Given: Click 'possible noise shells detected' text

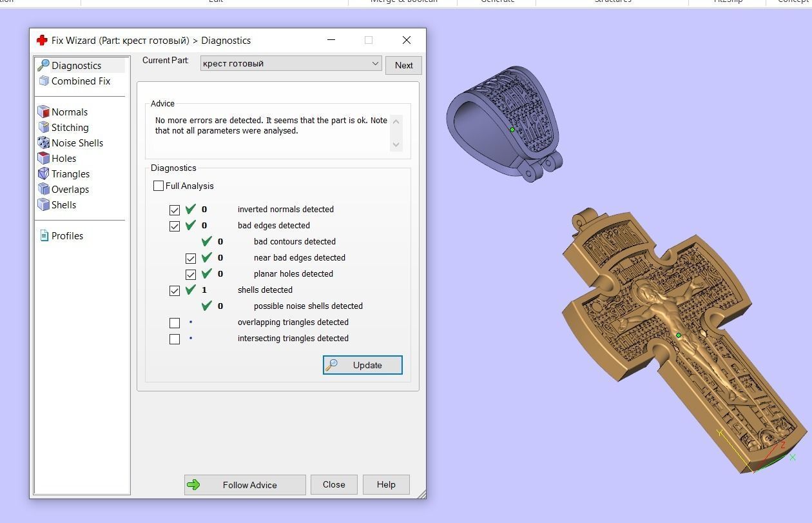Looking at the screenshot, I should 308,306.
